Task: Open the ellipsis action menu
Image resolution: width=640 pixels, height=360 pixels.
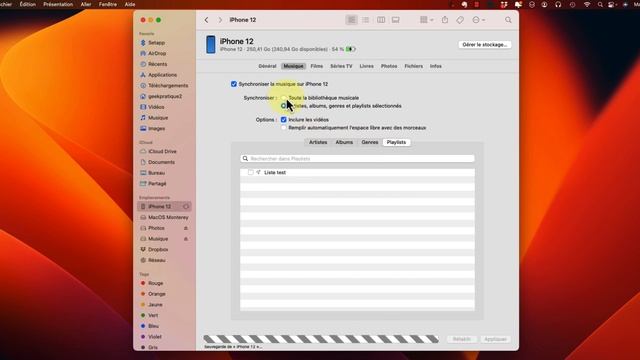Action: click(478, 20)
